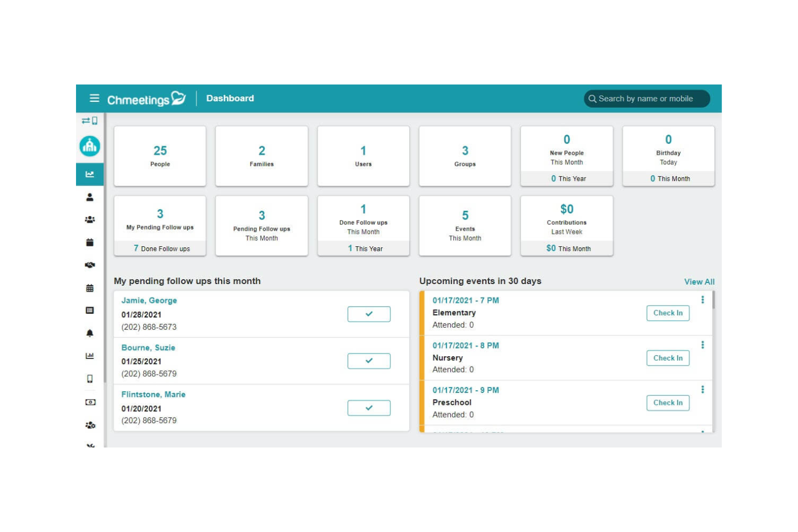Open Flintstone, Marie profile link
798x532 pixels.
(x=153, y=395)
